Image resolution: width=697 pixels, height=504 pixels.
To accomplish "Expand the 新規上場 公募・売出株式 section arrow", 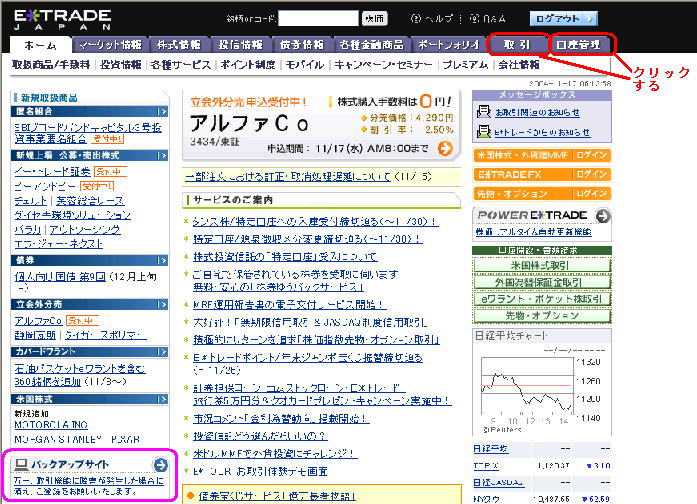I will click(x=162, y=156).
